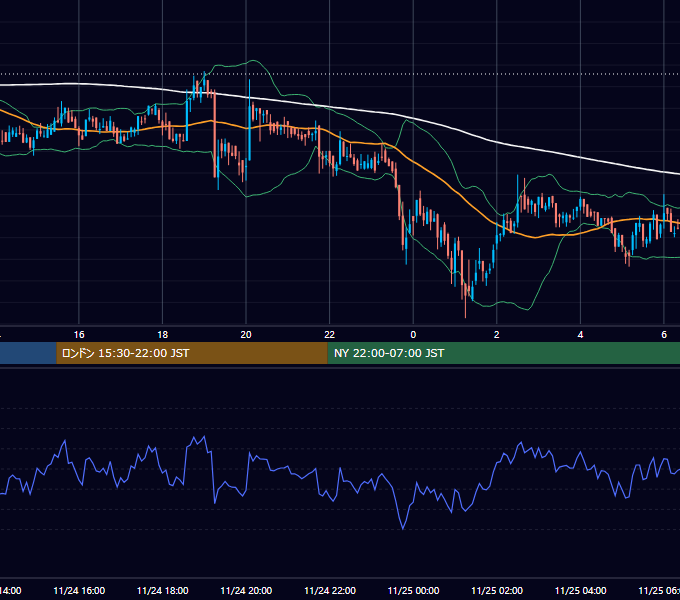Click the ロンドン 15:30-22:00 JST session bar
Screen dimensions: 680x600
[192, 353]
